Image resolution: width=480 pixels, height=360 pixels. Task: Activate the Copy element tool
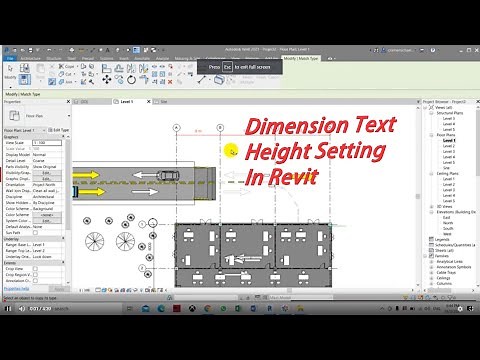pos(119,80)
